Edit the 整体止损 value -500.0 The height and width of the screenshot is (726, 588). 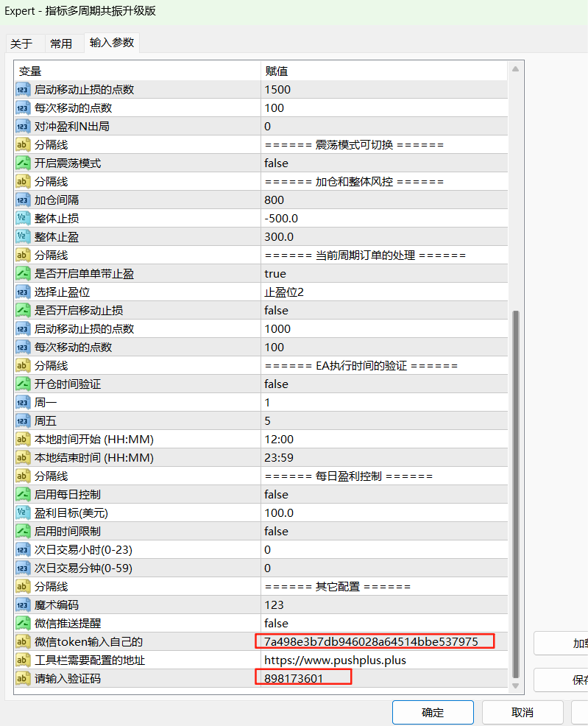[384, 218]
